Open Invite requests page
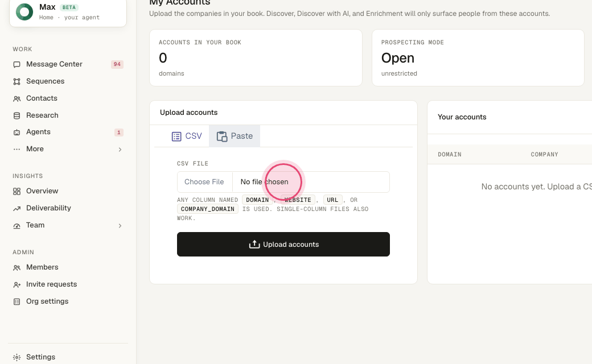Image resolution: width=592 pixels, height=364 pixels. click(x=68, y=284)
